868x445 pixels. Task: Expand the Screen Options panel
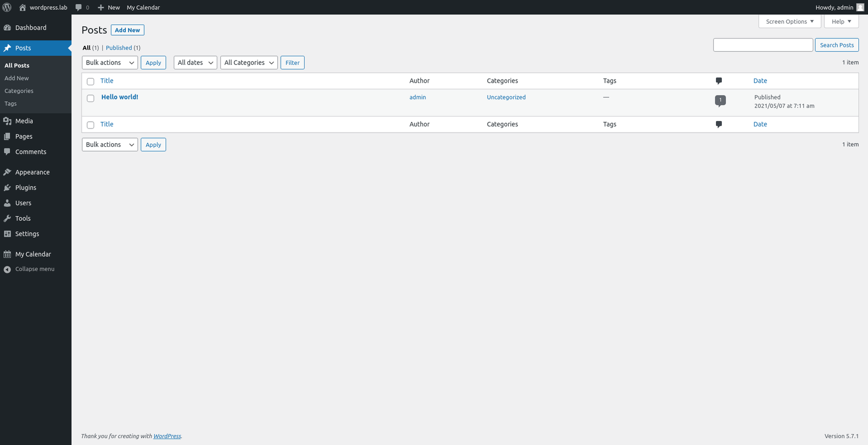point(790,22)
